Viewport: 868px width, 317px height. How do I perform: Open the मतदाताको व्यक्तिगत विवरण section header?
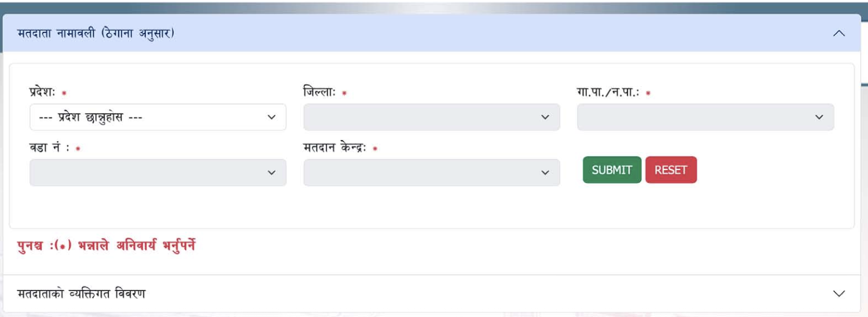pyautogui.click(x=82, y=294)
